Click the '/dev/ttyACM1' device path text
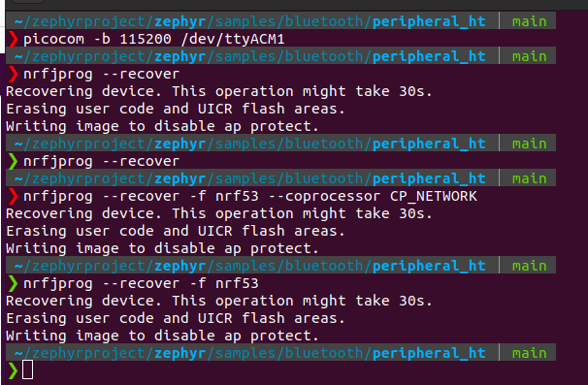The height and width of the screenshot is (385, 588). coord(233,39)
